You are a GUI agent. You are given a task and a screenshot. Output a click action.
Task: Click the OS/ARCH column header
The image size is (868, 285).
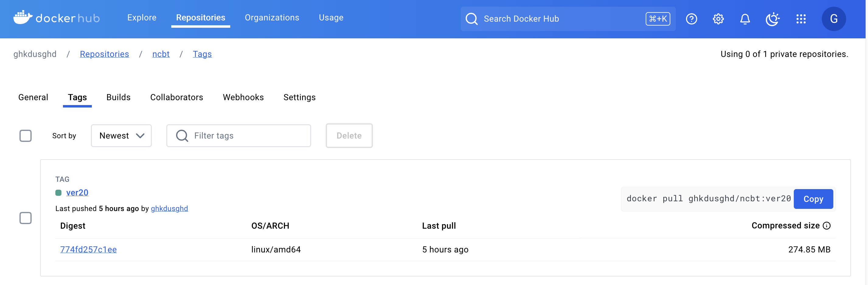click(x=270, y=226)
